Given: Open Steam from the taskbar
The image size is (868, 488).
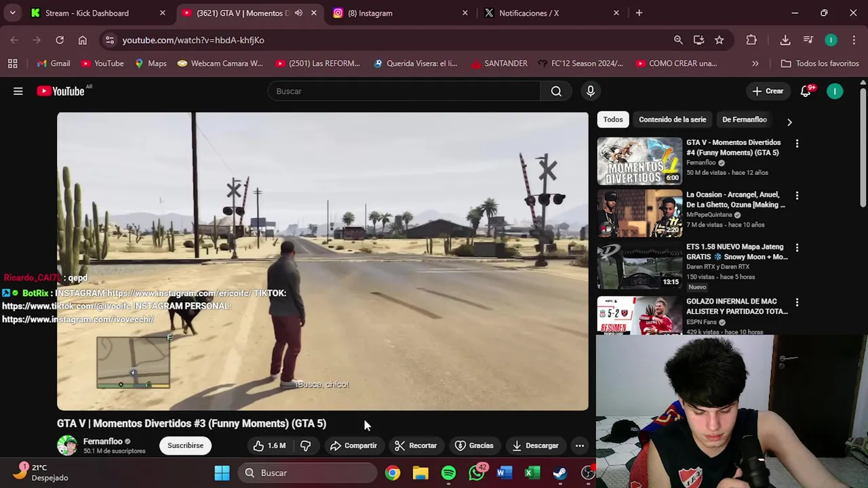Looking at the screenshot, I should click(560, 473).
